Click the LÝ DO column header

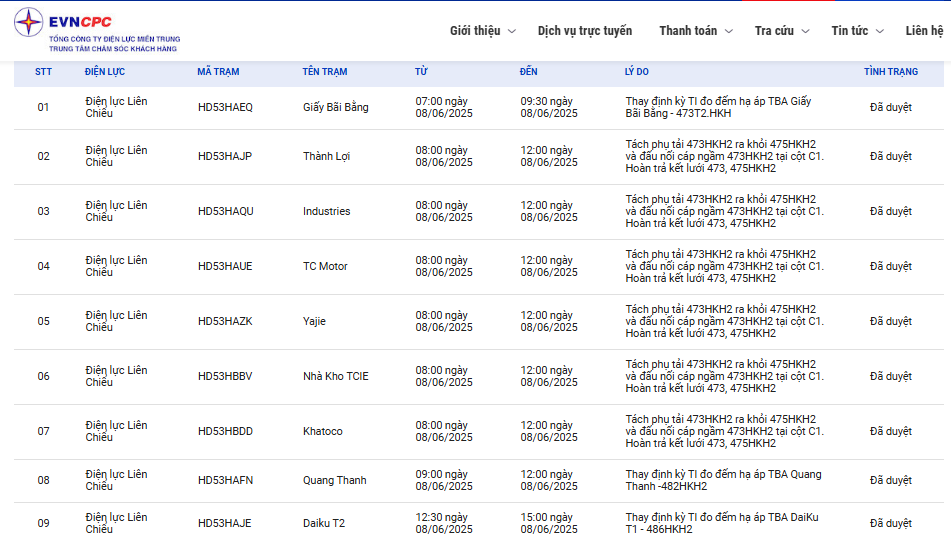[x=637, y=72]
